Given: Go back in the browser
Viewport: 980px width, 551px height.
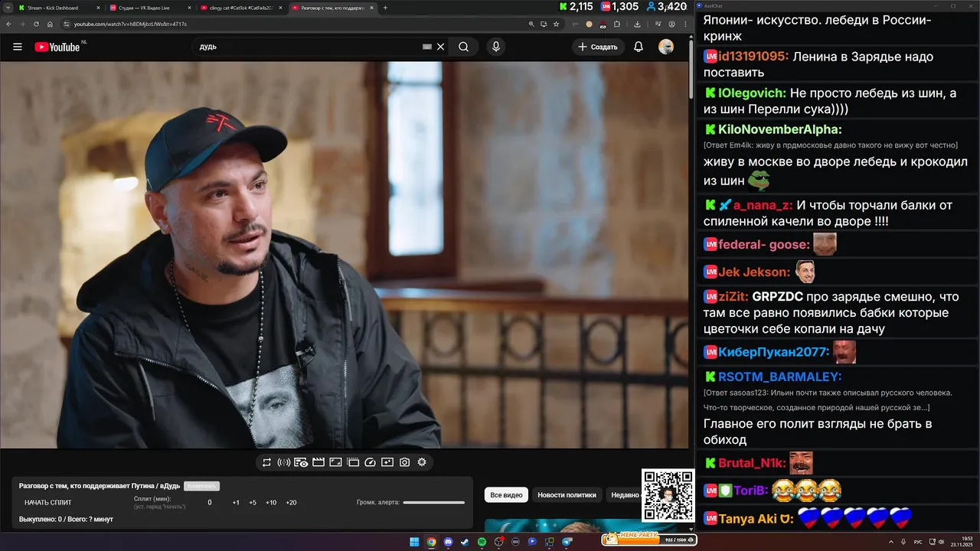Looking at the screenshot, I should click(8, 24).
